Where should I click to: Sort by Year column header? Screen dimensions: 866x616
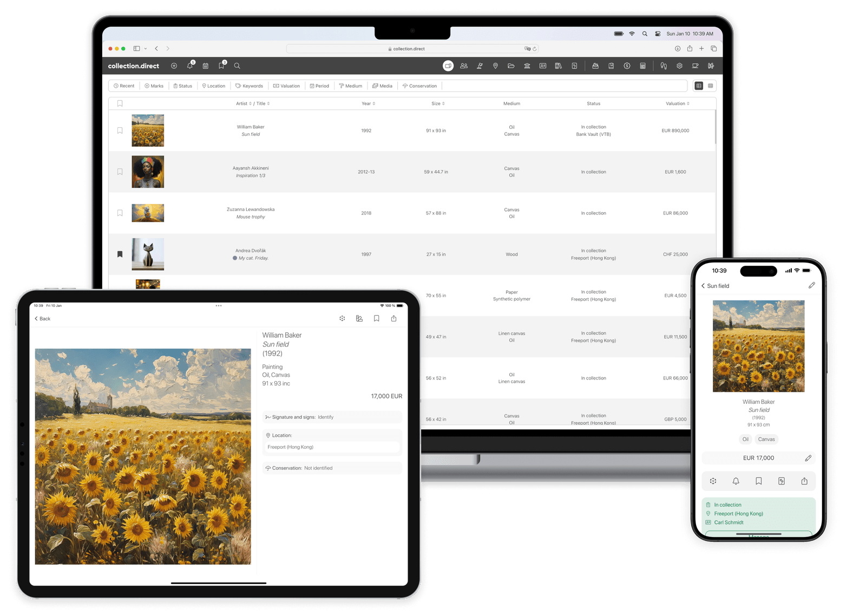click(x=368, y=103)
